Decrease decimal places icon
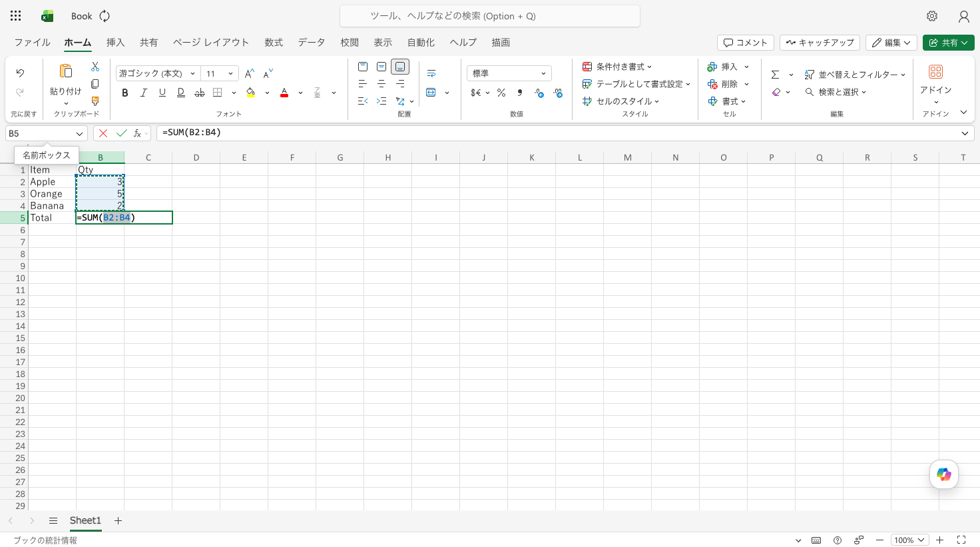This screenshot has height=547, width=980. [558, 93]
